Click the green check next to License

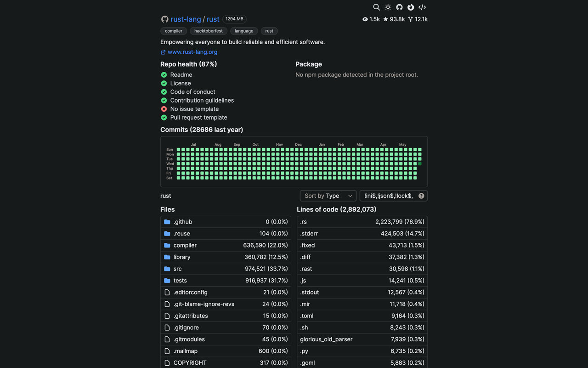pyautogui.click(x=164, y=83)
